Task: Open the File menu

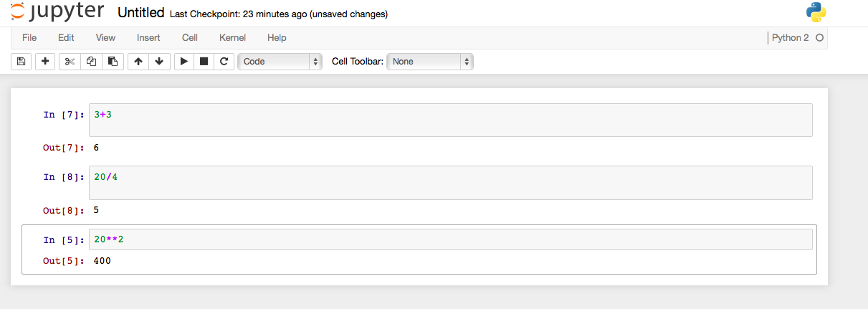Action: click(x=29, y=38)
